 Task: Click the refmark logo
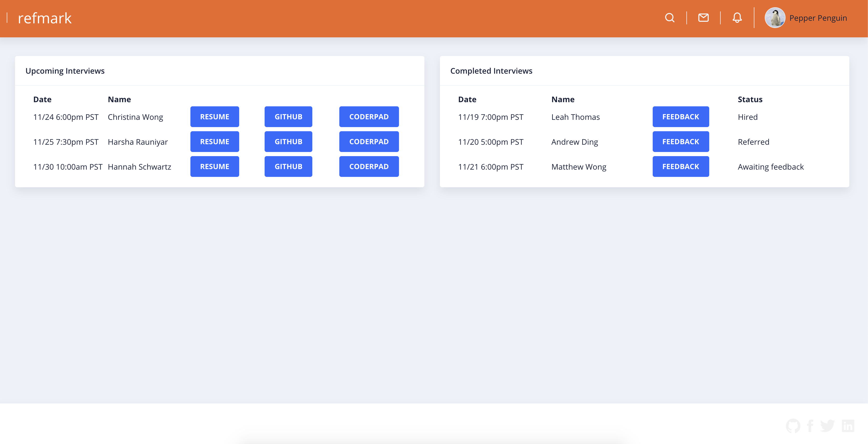[x=44, y=18]
